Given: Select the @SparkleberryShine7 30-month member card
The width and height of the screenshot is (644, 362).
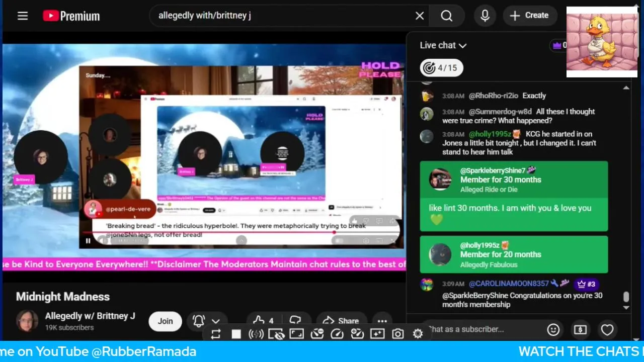Looking at the screenshot, I should (514, 196).
